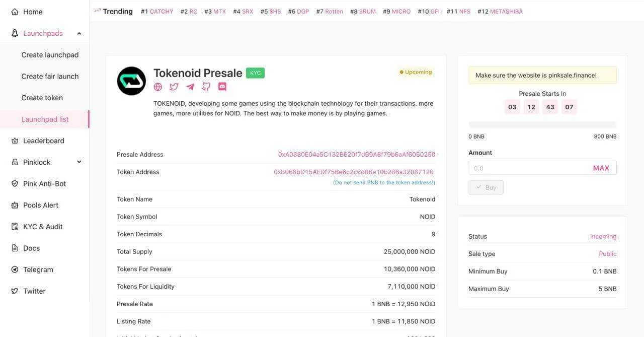Open Pools Alert menu item
This screenshot has height=337, width=644.
(x=41, y=205)
